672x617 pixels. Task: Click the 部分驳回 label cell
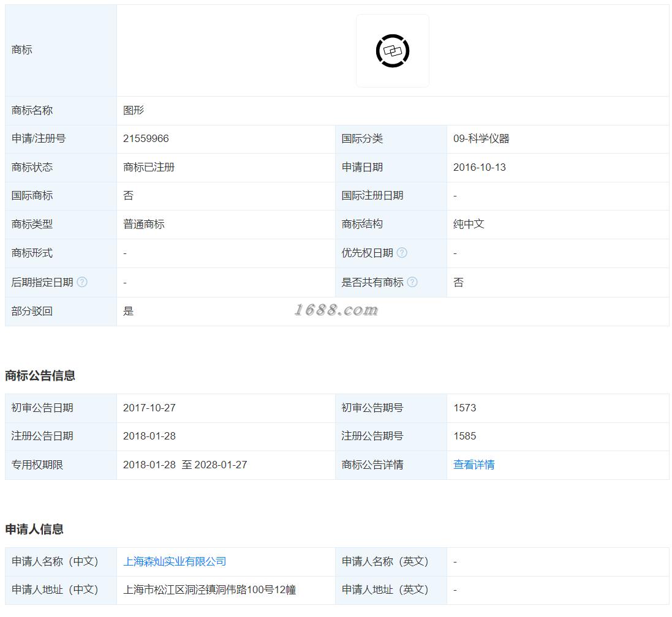(61, 312)
